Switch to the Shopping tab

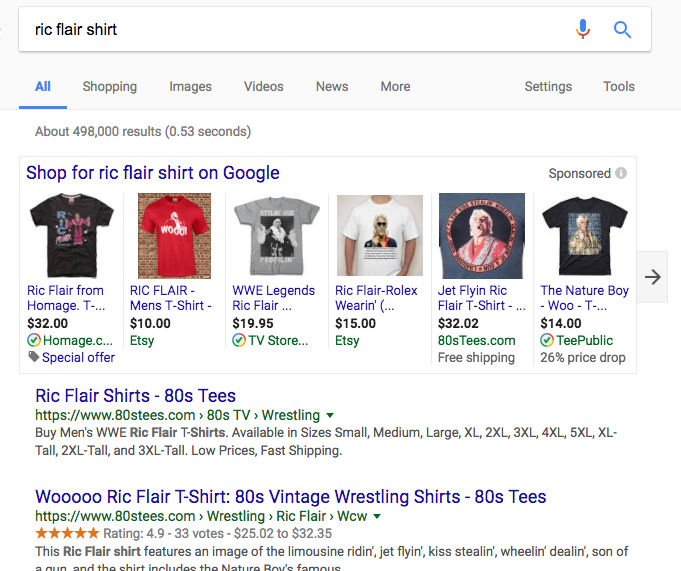109,86
